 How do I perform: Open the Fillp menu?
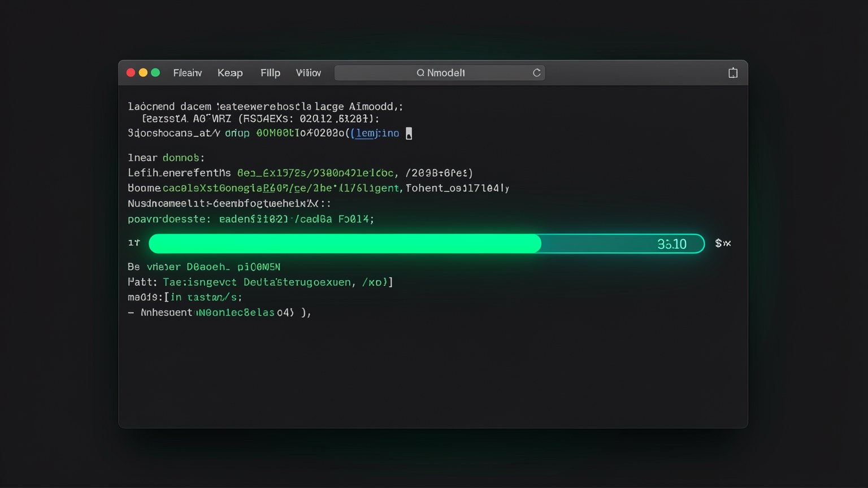tap(270, 73)
